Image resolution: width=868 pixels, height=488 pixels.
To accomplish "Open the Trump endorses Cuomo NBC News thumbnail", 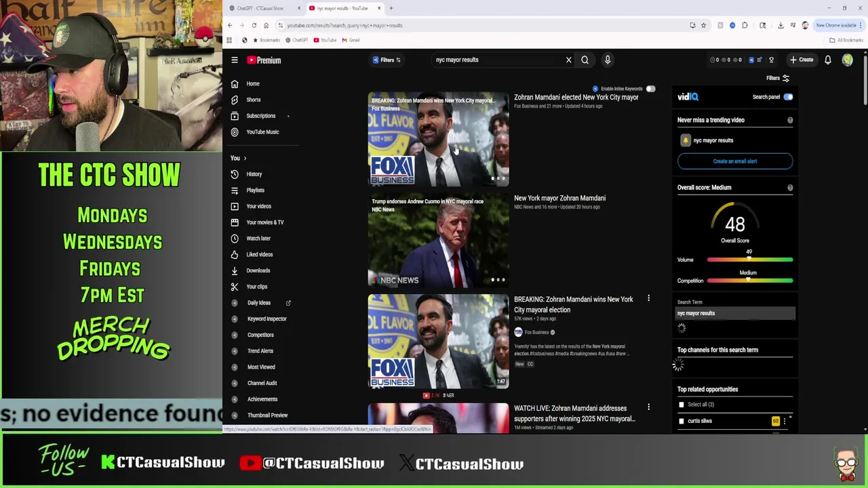I will pos(438,241).
